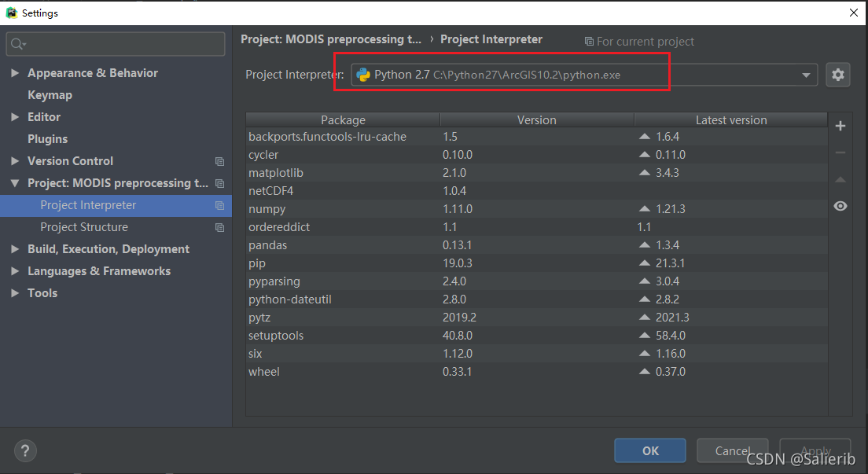Expand Appearance & Behavior section
Screen dimensions: 868x474
tap(15, 73)
